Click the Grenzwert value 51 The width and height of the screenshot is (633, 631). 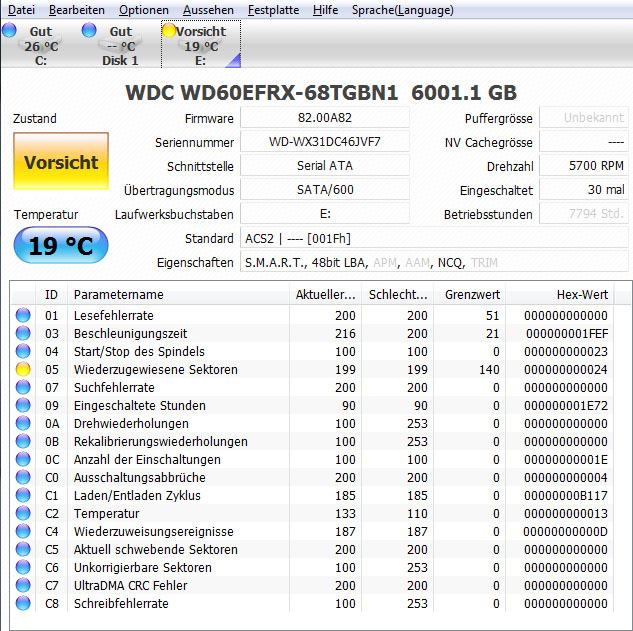(x=493, y=315)
